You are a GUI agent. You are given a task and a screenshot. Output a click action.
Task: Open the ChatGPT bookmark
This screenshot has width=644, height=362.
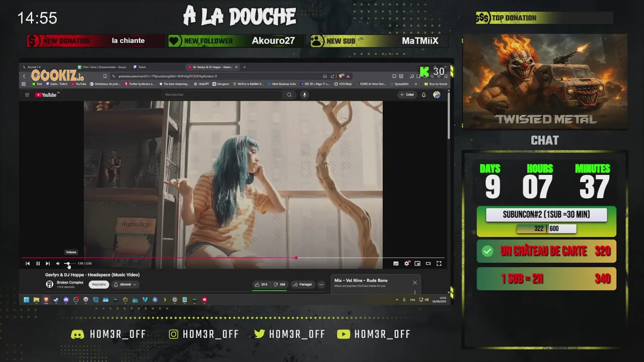(201, 84)
